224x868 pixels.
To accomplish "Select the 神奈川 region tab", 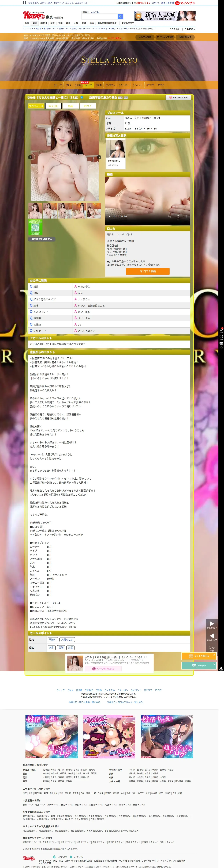I will coord(43,23).
